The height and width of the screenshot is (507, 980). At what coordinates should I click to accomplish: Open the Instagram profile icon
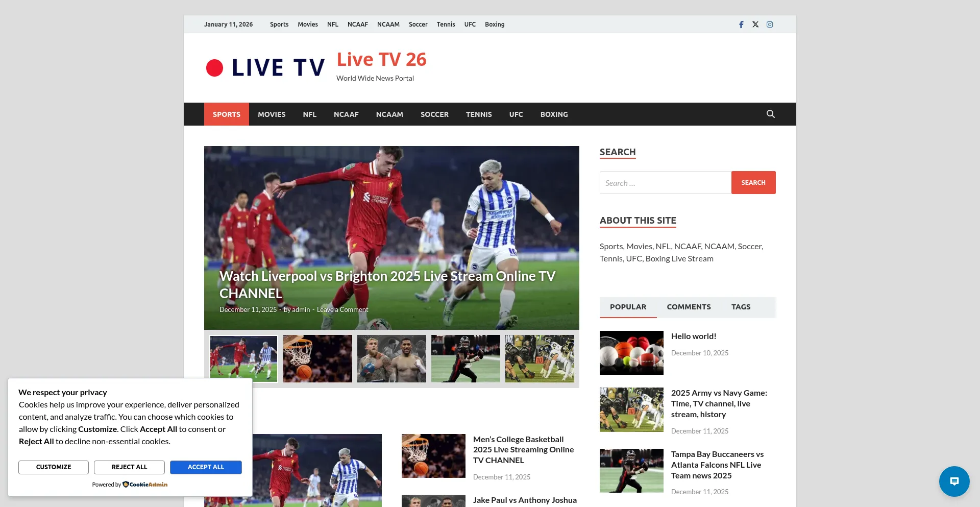[x=770, y=24]
